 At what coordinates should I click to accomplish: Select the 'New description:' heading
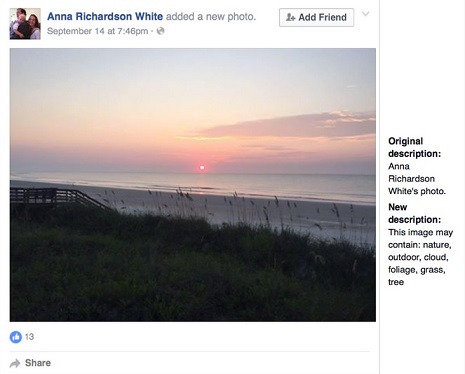(x=414, y=213)
